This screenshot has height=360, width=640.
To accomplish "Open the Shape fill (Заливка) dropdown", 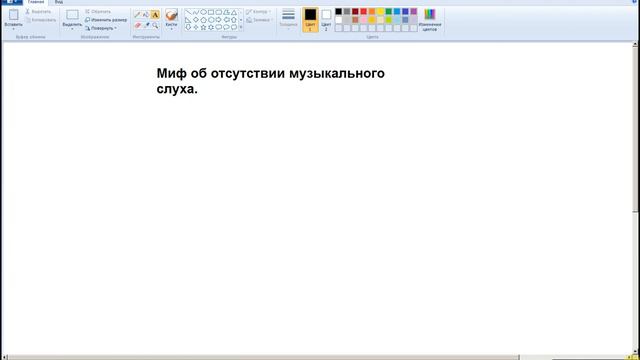I will click(259, 20).
